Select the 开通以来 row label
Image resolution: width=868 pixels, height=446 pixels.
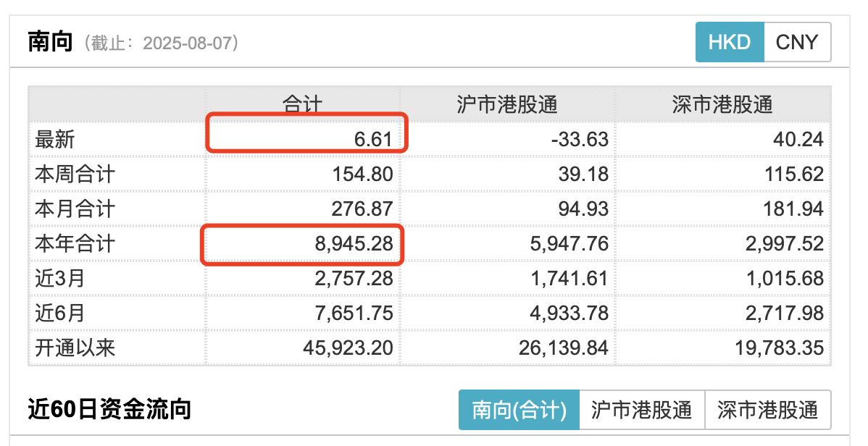75,348
